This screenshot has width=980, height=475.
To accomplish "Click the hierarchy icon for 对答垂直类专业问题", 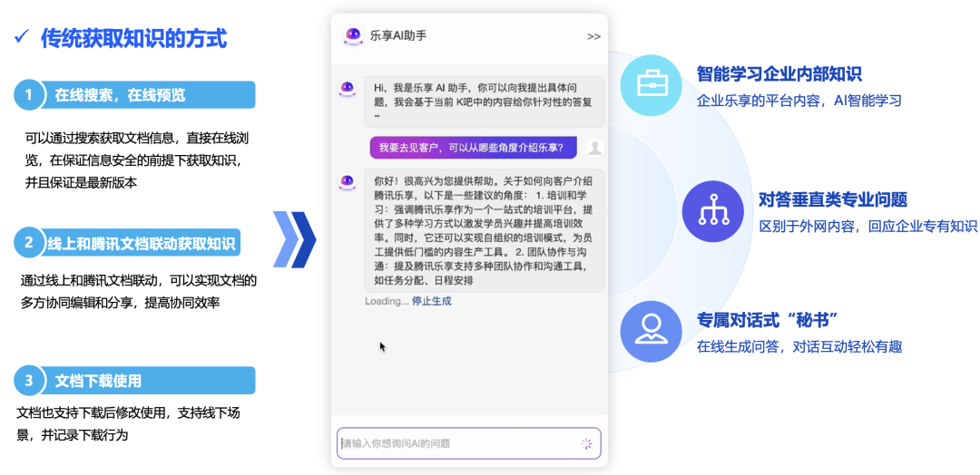I will [x=712, y=211].
